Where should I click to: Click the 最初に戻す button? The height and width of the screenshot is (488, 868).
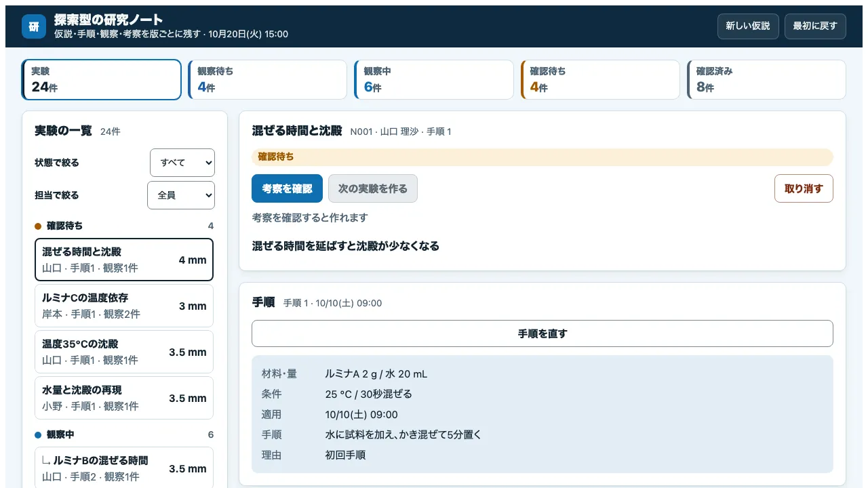pos(815,26)
